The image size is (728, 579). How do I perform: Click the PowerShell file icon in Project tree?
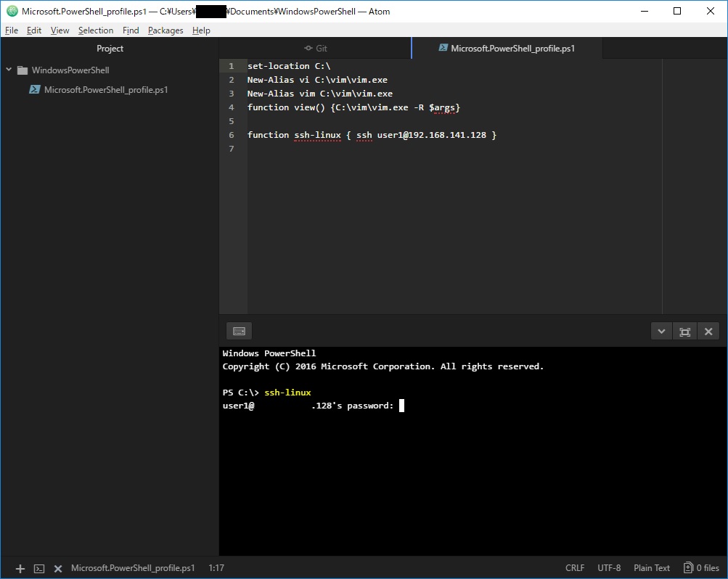coord(34,90)
